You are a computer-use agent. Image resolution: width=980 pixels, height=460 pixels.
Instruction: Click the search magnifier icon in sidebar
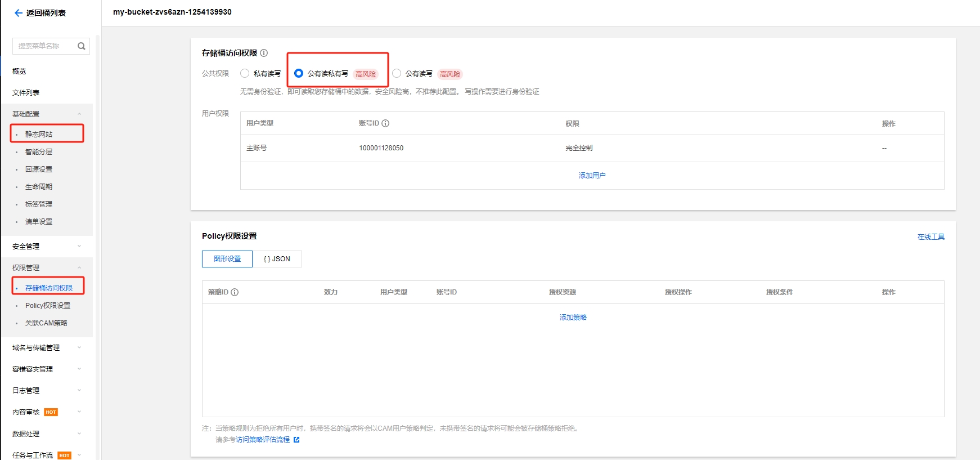pos(82,46)
